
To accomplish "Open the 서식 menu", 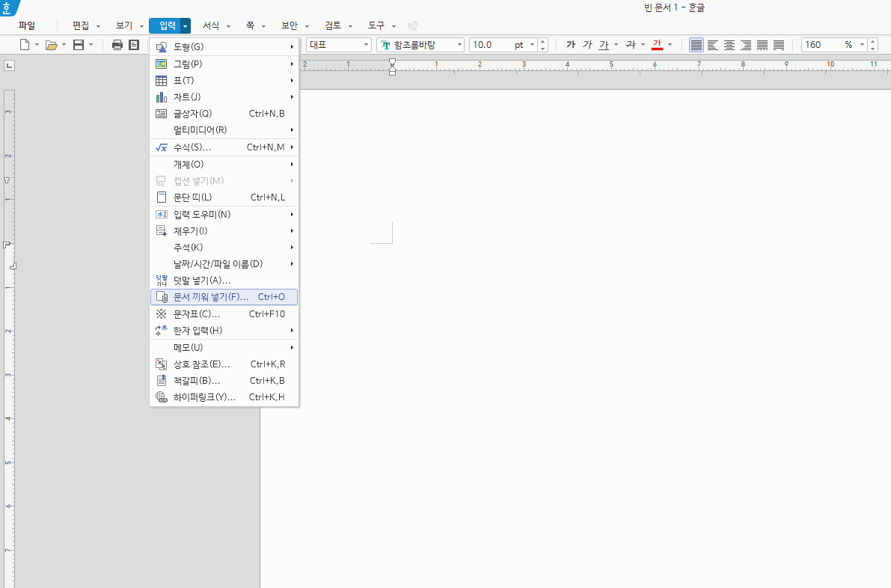I will 211,25.
